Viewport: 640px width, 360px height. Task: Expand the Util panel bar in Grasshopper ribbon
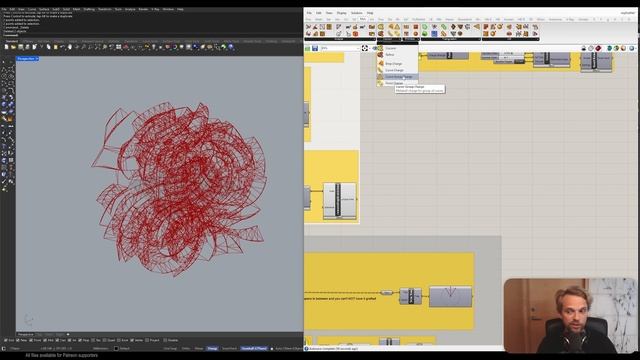pyautogui.click(x=510, y=39)
